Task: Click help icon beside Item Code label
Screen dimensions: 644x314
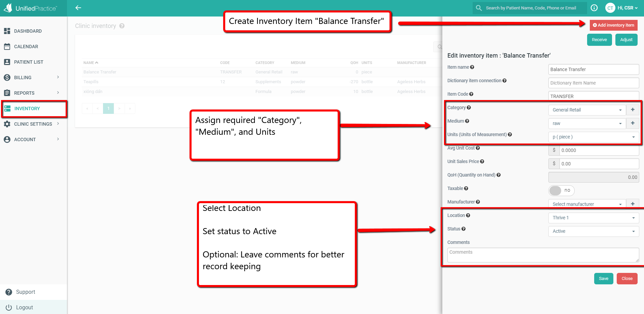Action: (x=471, y=94)
